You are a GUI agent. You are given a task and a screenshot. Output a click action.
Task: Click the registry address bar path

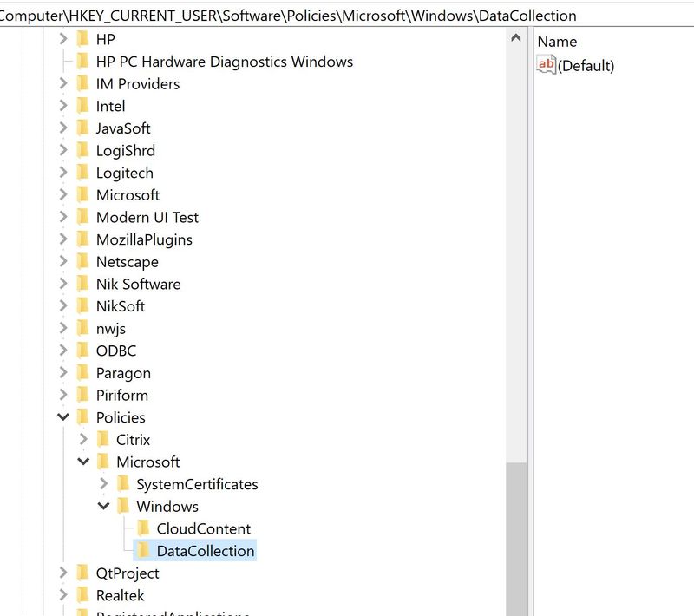tap(288, 16)
